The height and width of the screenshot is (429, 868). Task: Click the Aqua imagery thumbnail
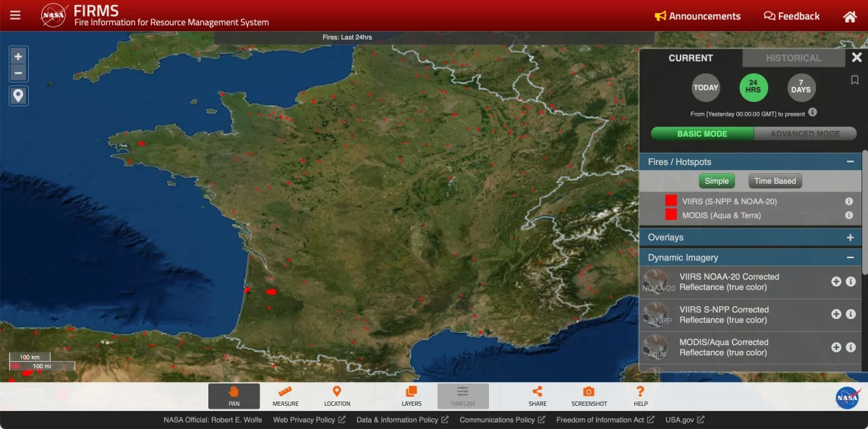(656, 347)
